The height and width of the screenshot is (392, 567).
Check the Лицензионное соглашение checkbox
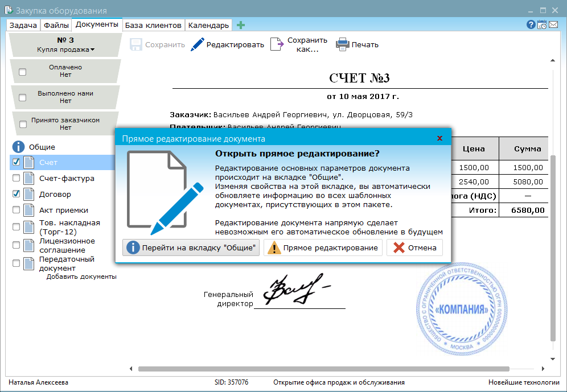[x=17, y=245]
